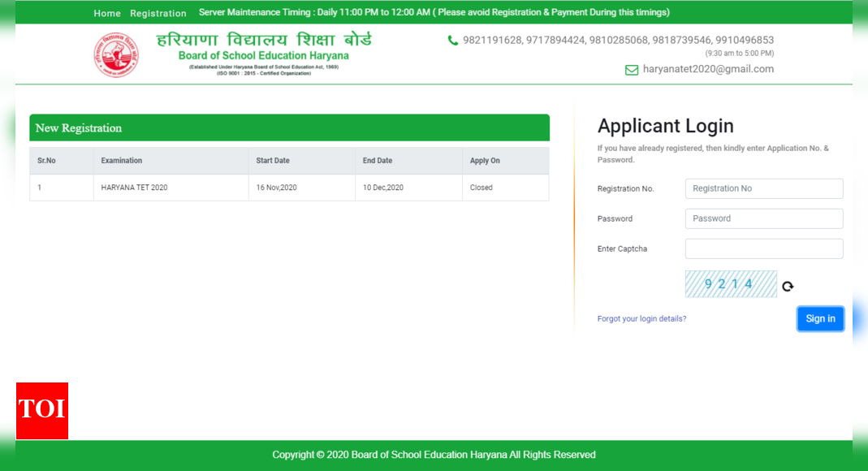The image size is (868, 471).
Task: Click the Sign in button
Action: click(820, 318)
